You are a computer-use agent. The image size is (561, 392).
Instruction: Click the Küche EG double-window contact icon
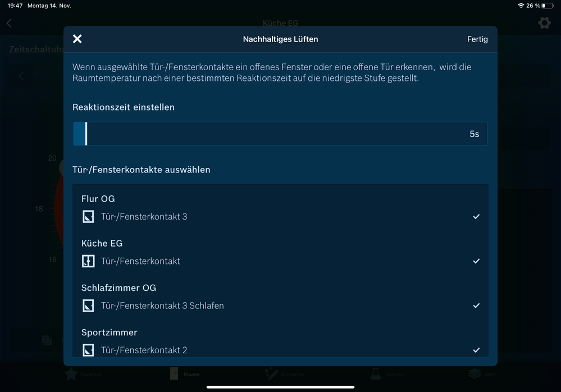coord(88,261)
